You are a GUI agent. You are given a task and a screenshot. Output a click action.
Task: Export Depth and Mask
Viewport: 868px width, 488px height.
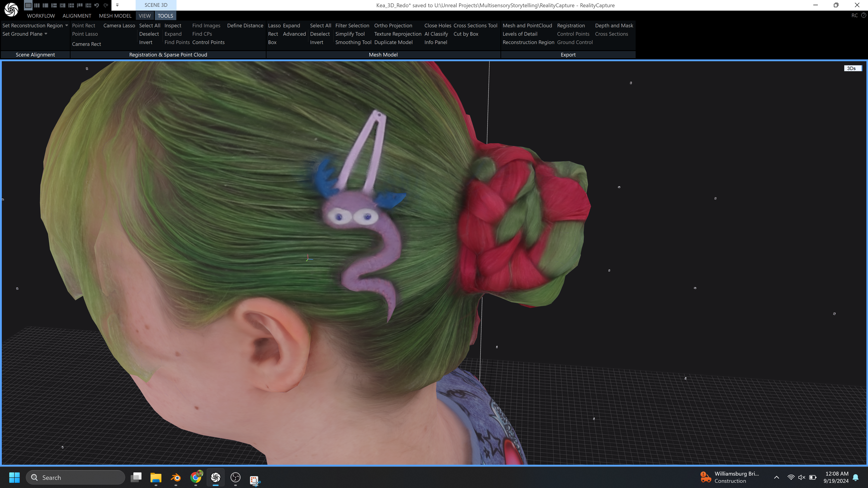614,26
